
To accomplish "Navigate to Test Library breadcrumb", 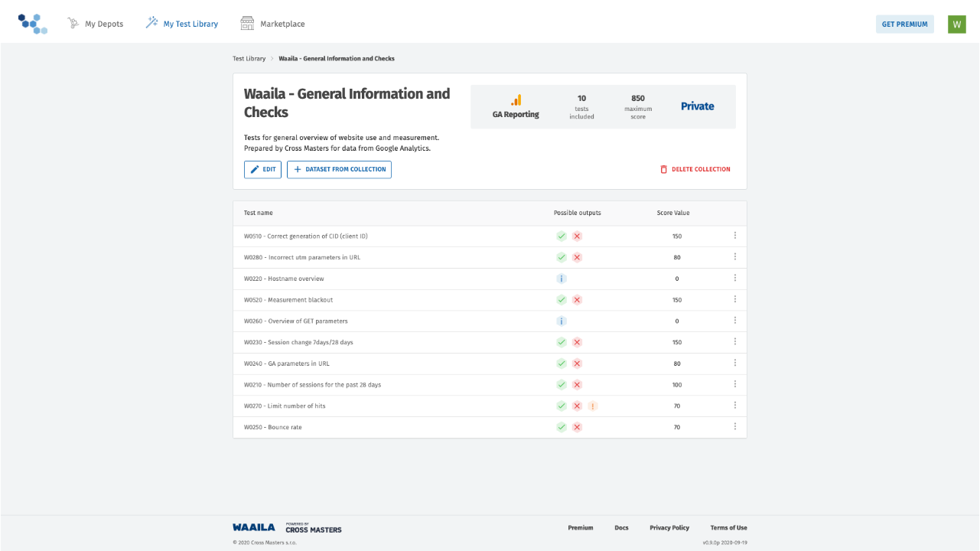I will pyautogui.click(x=249, y=58).
